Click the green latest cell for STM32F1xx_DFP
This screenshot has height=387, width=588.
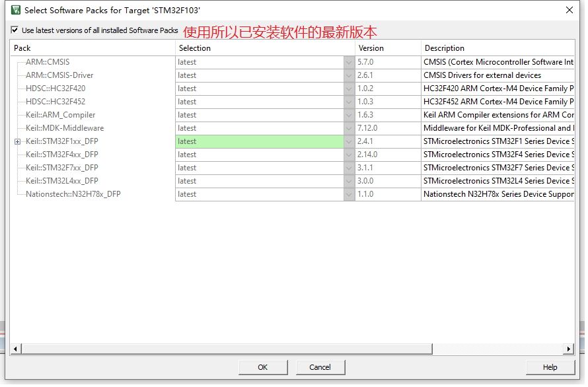pyautogui.click(x=260, y=142)
